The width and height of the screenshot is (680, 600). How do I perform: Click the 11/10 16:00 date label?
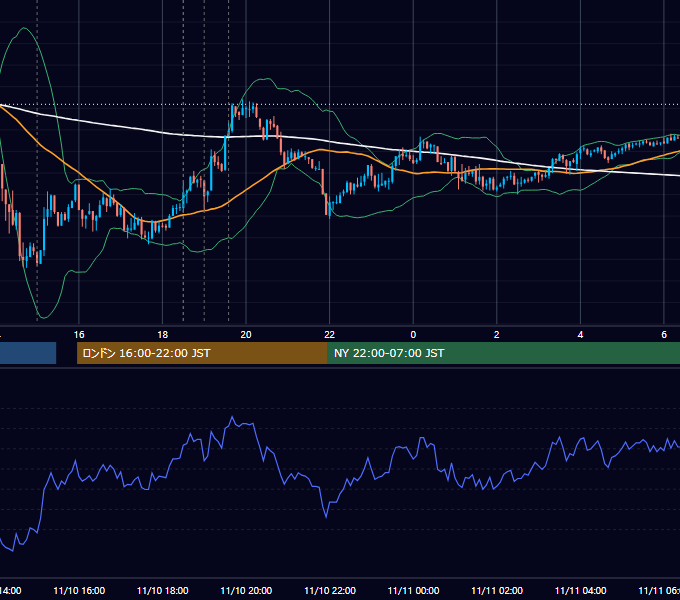(x=79, y=590)
